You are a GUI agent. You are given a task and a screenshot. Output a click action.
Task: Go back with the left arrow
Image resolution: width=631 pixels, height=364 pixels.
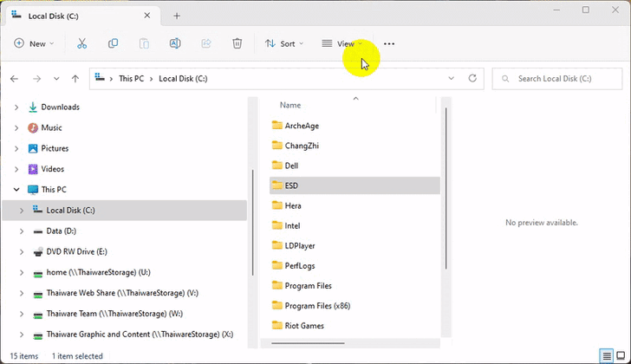pos(15,79)
